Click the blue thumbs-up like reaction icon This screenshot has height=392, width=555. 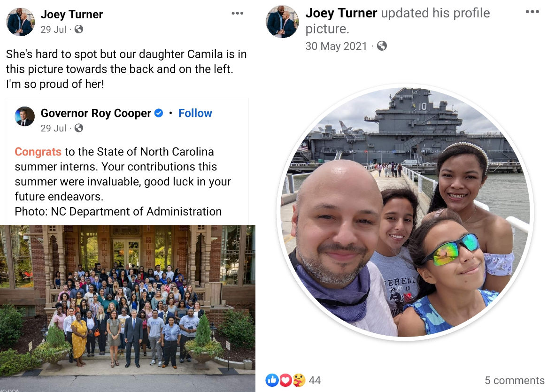pyautogui.click(x=272, y=380)
